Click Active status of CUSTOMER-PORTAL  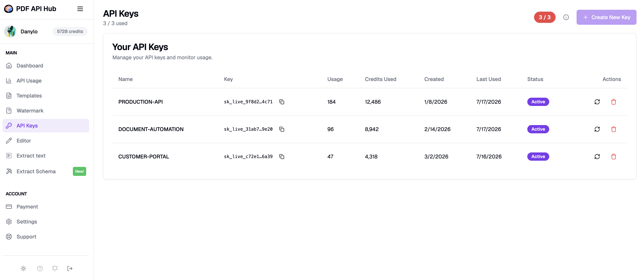pos(538,157)
